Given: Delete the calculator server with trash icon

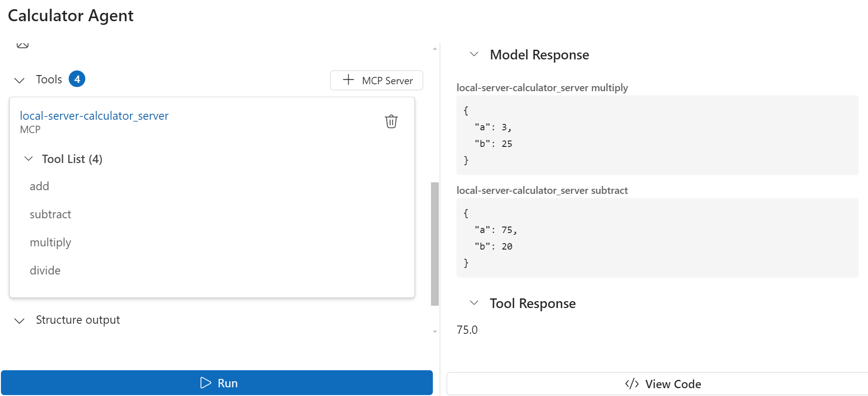Looking at the screenshot, I should (391, 122).
